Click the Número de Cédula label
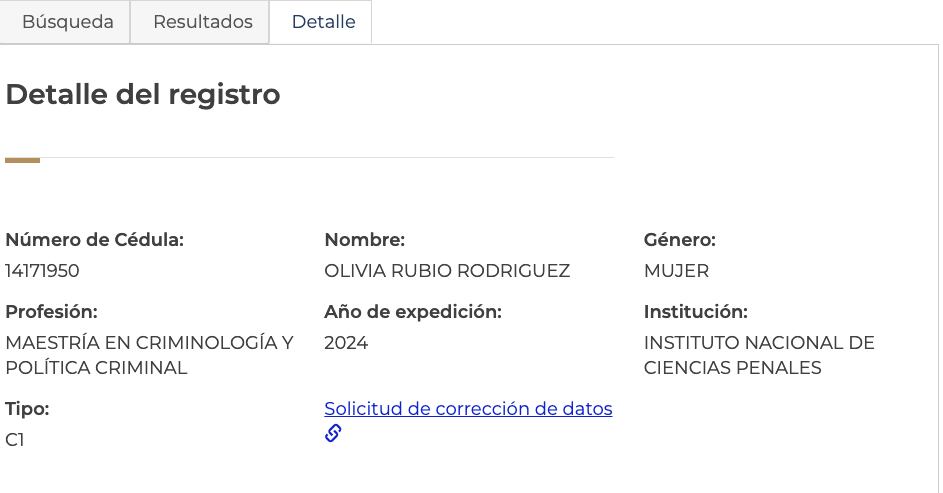Screen dimensions: 943x493 click(95, 240)
